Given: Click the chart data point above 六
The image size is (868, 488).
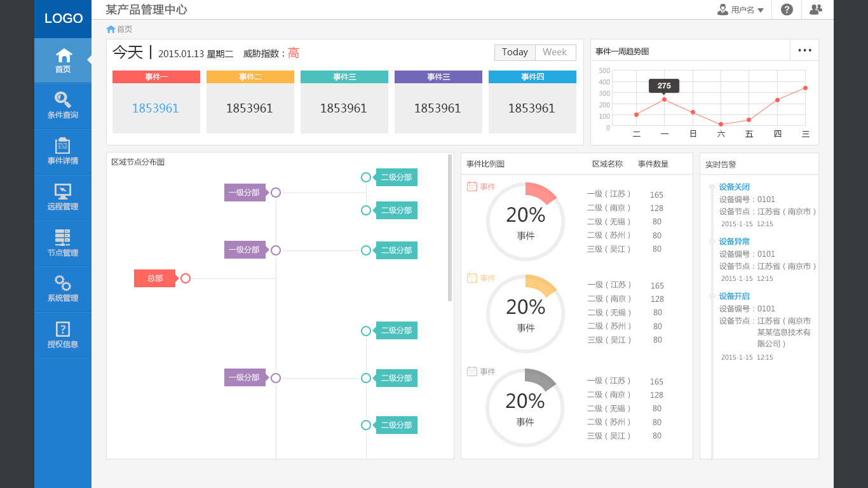Looking at the screenshot, I should 721,124.
